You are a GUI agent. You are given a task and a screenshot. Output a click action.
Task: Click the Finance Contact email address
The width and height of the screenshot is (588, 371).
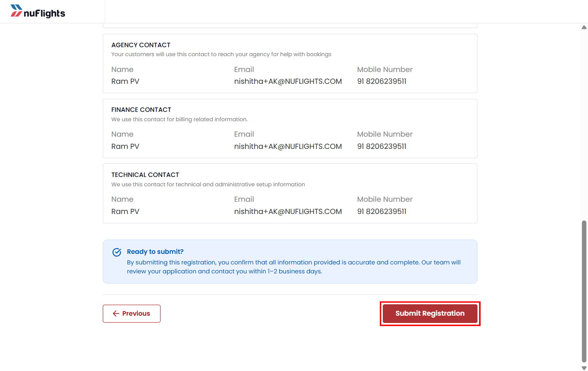(288, 146)
